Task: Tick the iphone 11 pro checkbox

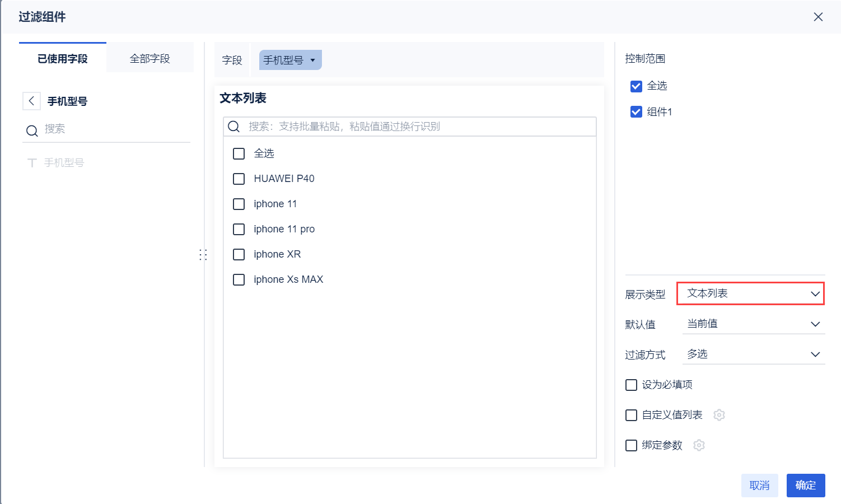Action: pyautogui.click(x=239, y=229)
